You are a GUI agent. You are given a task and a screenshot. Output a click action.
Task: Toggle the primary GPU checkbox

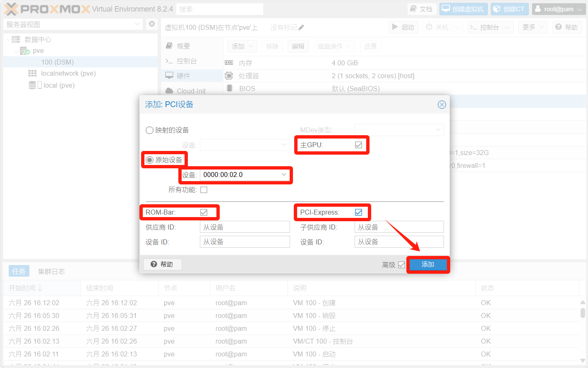(358, 145)
